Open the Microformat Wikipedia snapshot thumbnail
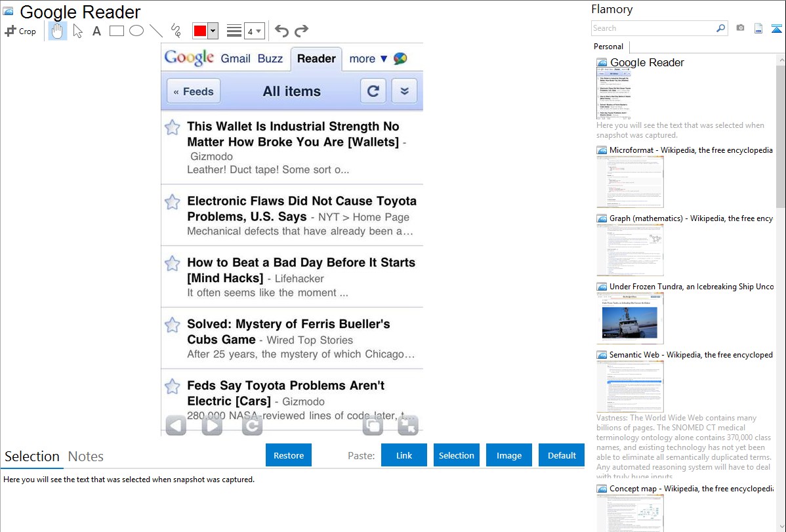Screen dimensions: 786x532 tap(630, 182)
